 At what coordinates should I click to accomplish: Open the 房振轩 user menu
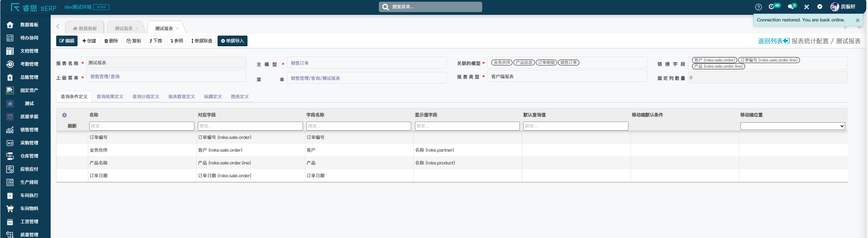pos(843,7)
